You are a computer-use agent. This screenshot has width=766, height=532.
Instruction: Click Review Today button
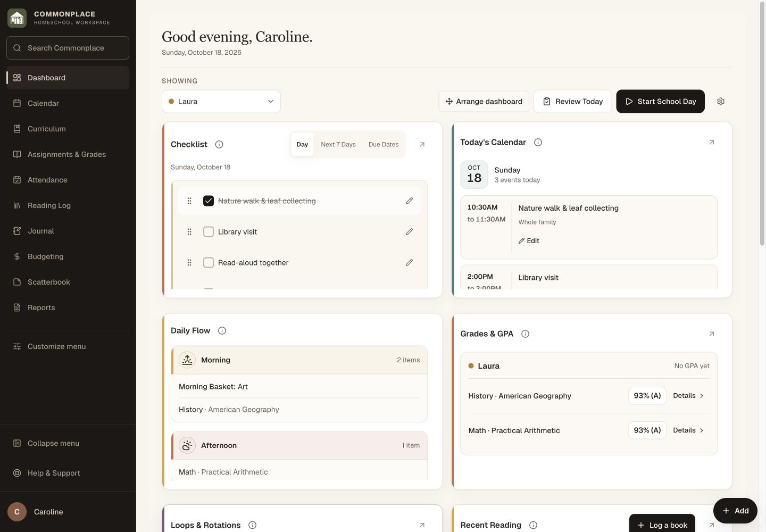pyautogui.click(x=572, y=101)
